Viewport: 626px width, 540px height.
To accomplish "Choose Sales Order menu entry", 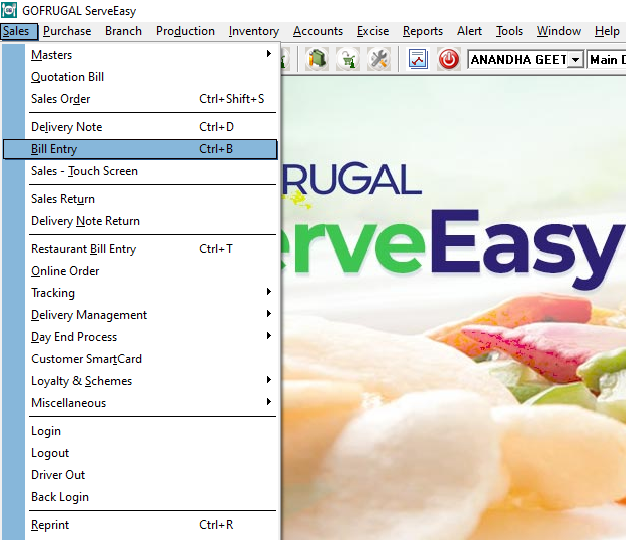I will coord(139,99).
